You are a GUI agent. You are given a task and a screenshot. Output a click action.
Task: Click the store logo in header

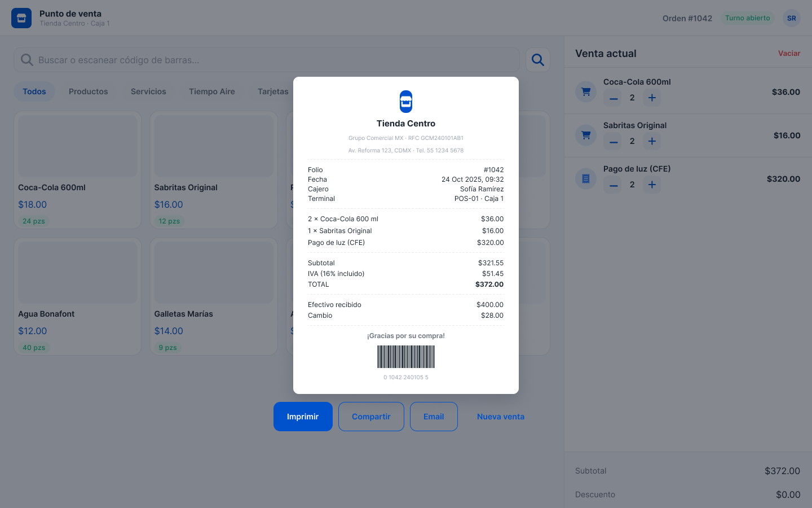tap(21, 18)
